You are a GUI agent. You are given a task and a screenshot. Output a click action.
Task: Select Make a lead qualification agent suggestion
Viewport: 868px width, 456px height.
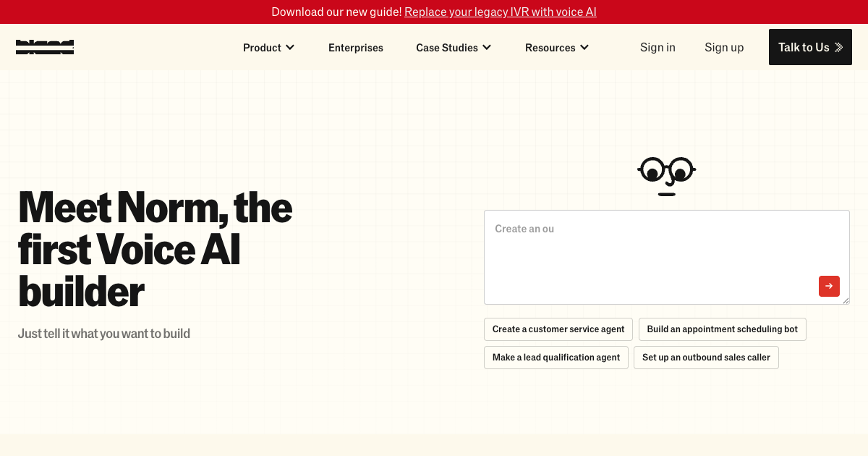(x=556, y=357)
